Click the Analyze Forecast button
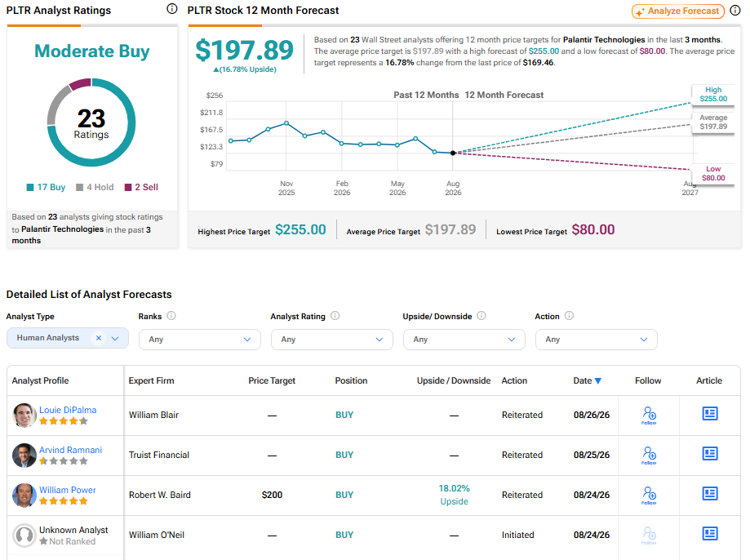750x560 pixels. pos(678,11)
